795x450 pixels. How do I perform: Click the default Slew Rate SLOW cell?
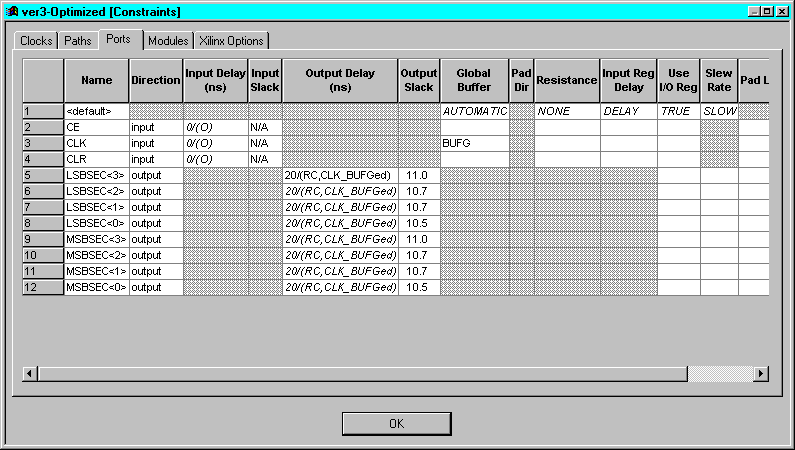coord(719,112)
